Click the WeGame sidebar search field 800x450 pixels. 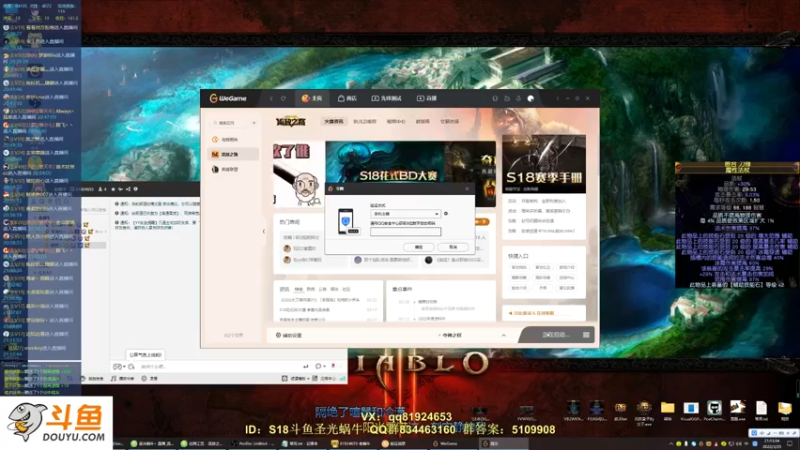[x=231, y=123]
